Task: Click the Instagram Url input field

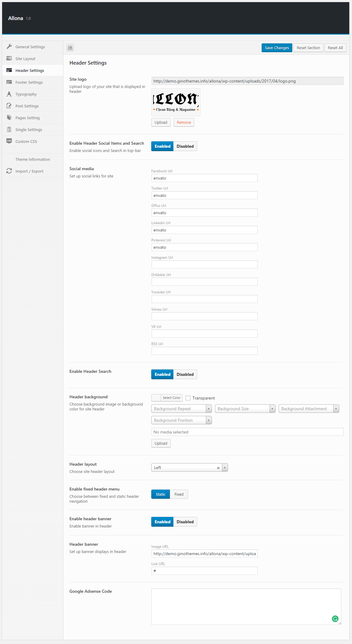Action: click(x=204, y=264)
